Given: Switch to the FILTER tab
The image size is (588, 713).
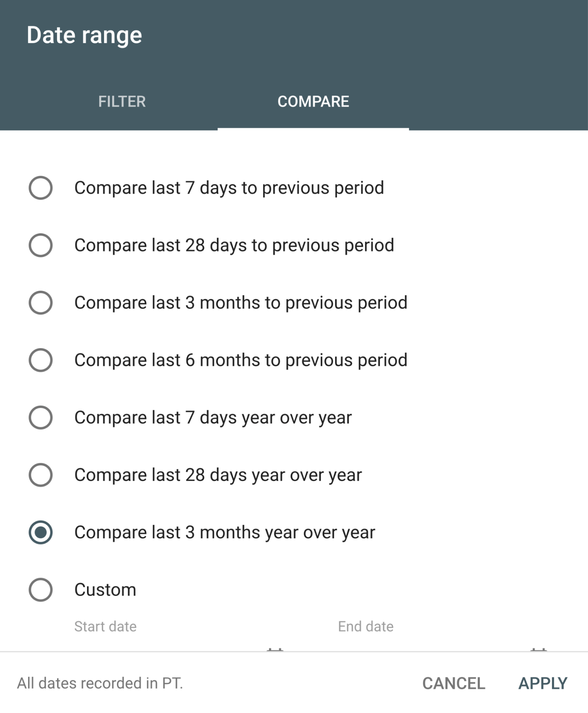Looking at the screenshot, I should (122, 102).
